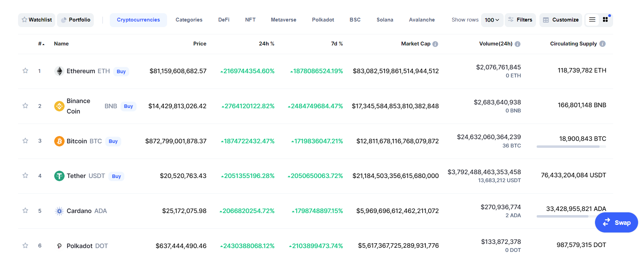
Task: Click the Cardano logo icon
Action: (x=59, y=211)
